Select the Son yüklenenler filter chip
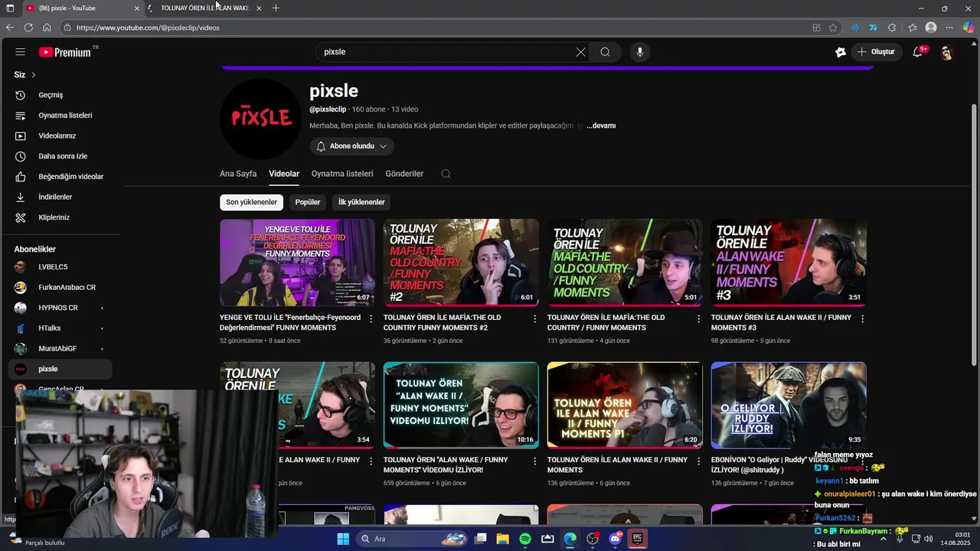The height and width of the screenshot is (551, 980). 251,202
